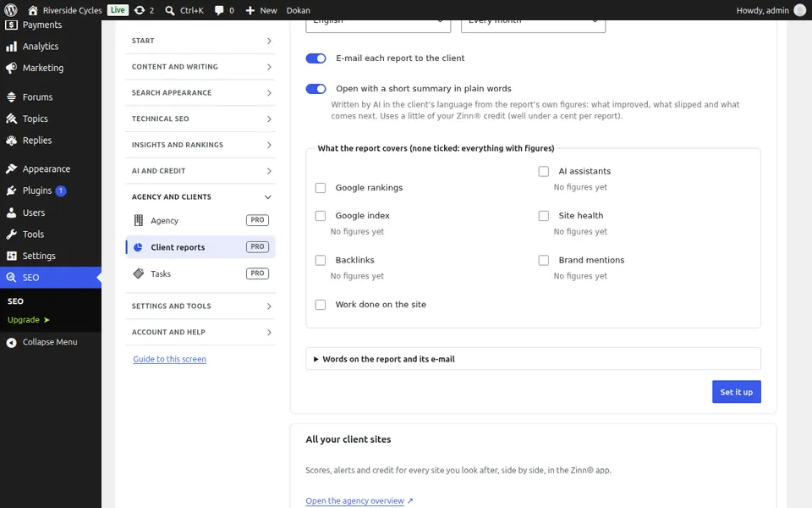Collapse the Agency and Clients section
Image resolution: width=812 pixels, height=508 pixels.
click(x=200, y=197)
